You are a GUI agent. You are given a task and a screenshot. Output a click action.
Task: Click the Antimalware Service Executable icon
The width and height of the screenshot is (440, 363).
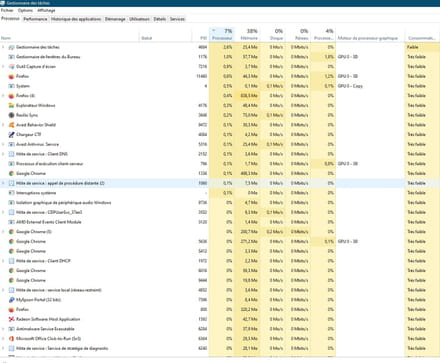tap(11, 329)
